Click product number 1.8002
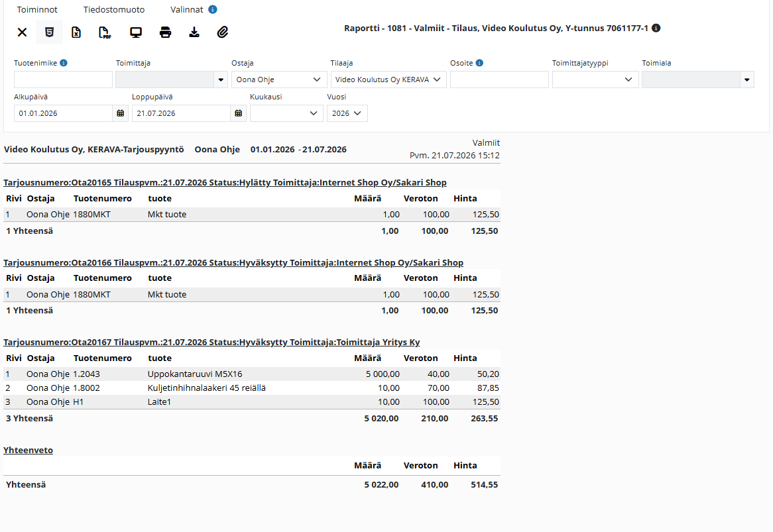The image size is (773, 532). (86, 388)
